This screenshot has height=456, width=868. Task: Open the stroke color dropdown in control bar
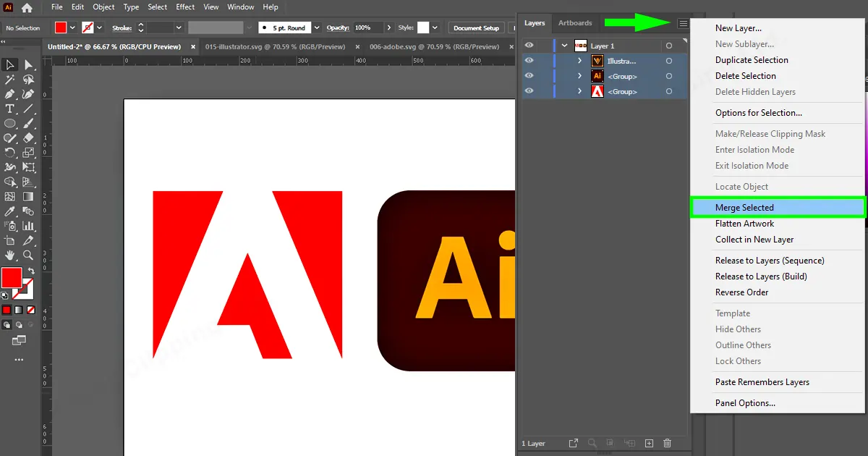pos(100,28)
